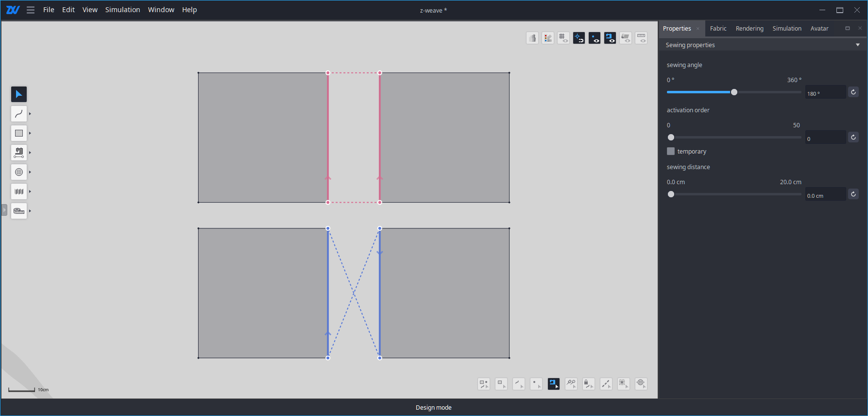This screenshot has width=868, height=416.
Task: Expand measuring tape tool options arrow
Action: (x=30, y=211)
